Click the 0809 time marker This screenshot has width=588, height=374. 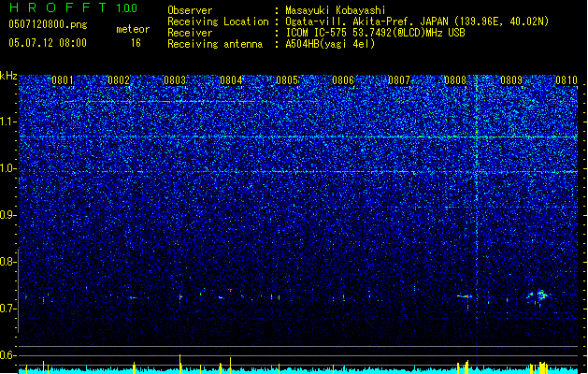click(511, 80)
